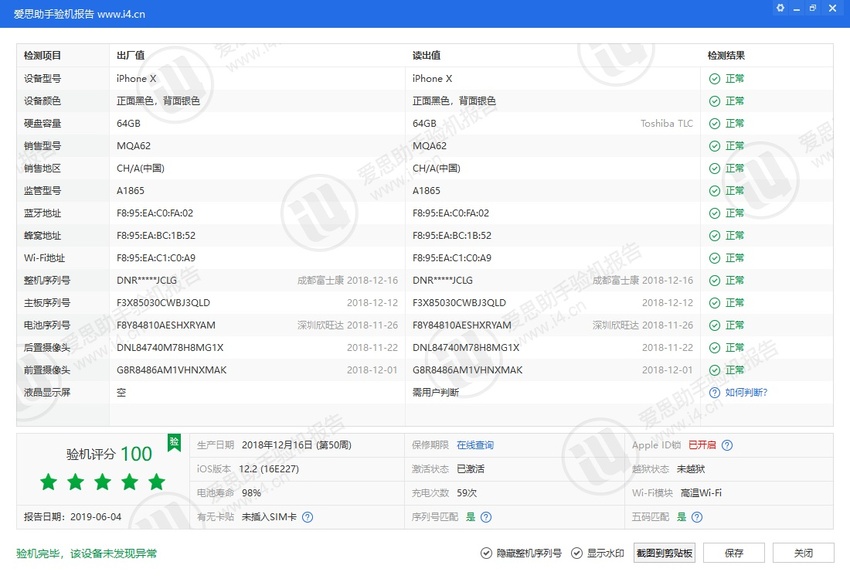Screen dimensions: 850x579
Task: Click score value 100
Action: (136, 454)
